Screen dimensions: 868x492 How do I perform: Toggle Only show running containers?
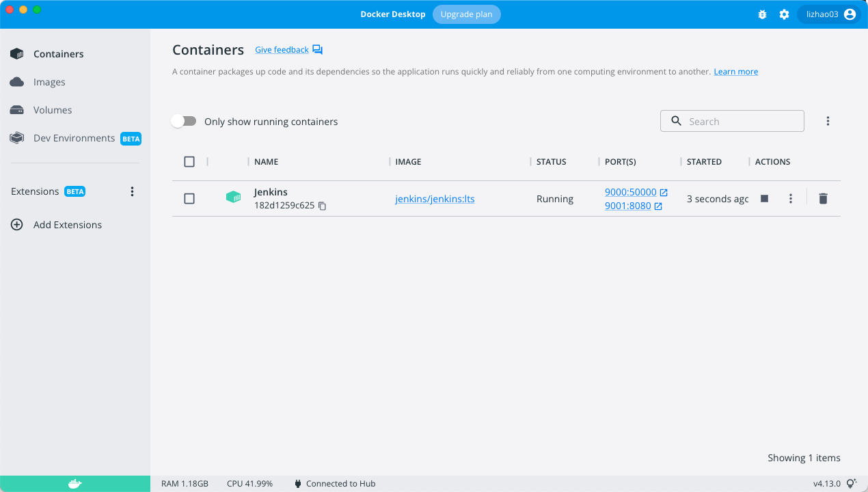pos(184,121)
